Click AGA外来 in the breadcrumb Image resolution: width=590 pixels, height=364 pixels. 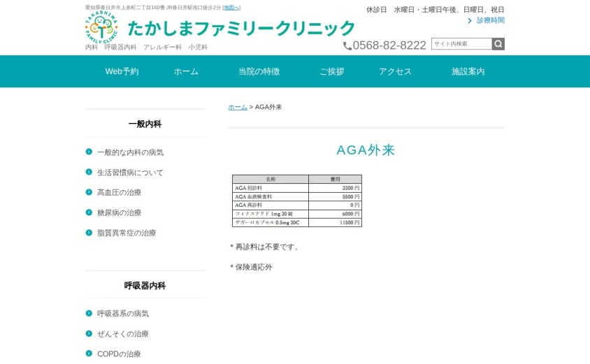(x=268, y=107)
